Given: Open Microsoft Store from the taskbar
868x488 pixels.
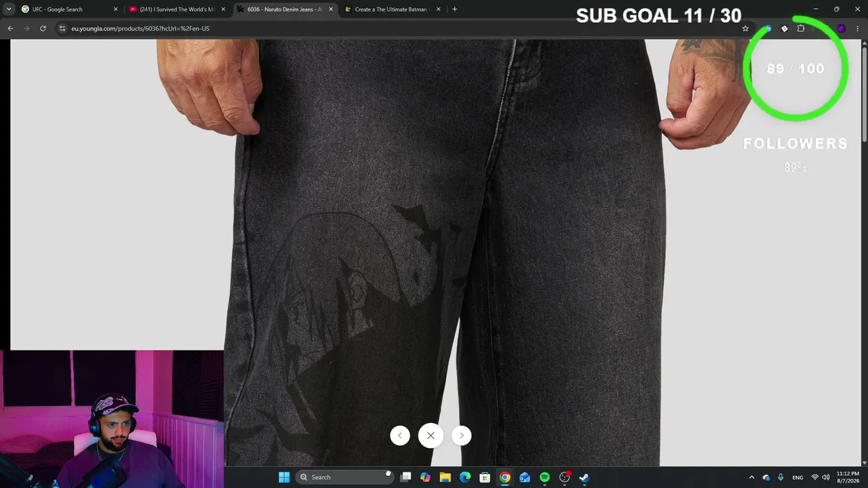Looking at the screenshot, I should [x=485, y=477].
